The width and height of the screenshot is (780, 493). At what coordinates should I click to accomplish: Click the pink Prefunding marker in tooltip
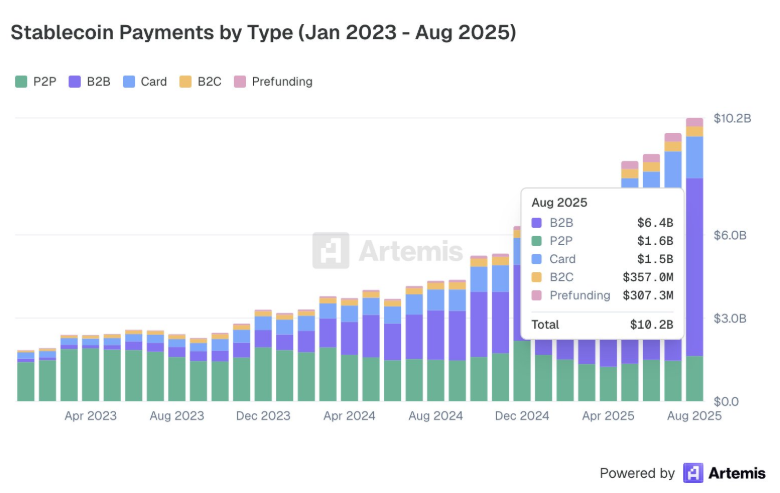pyautogui.click(x=537, y=295)
